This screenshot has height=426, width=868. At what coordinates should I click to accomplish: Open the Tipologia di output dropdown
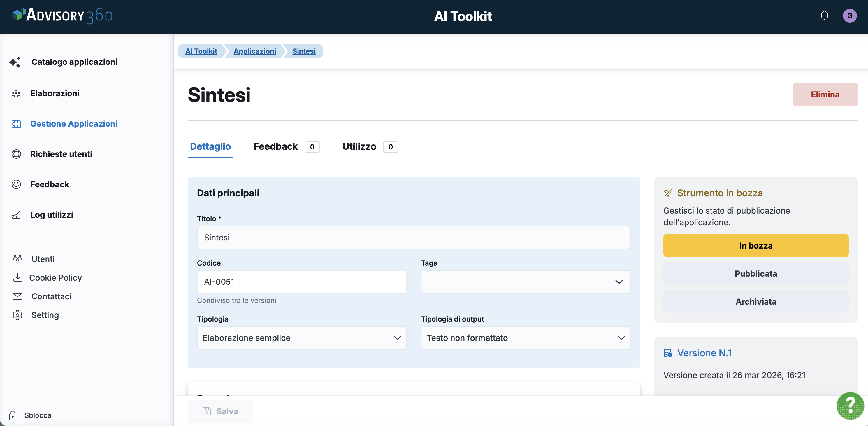click(x=525, y=338)
